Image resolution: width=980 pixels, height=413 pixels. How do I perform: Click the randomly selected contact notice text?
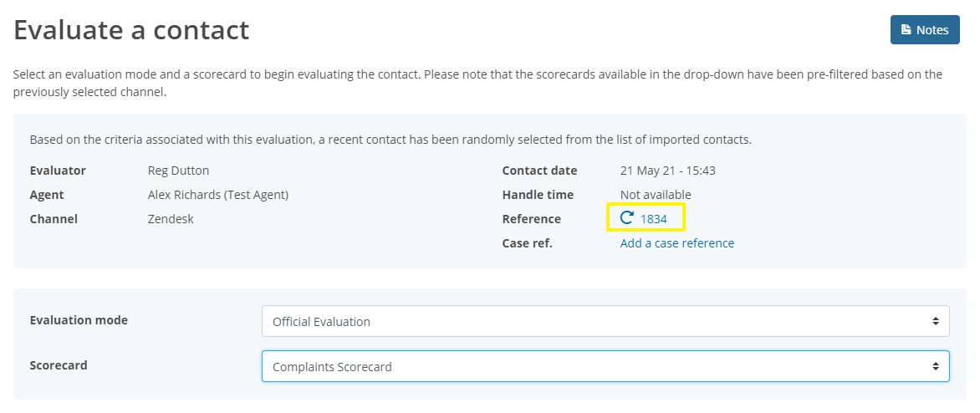(390, 140)
